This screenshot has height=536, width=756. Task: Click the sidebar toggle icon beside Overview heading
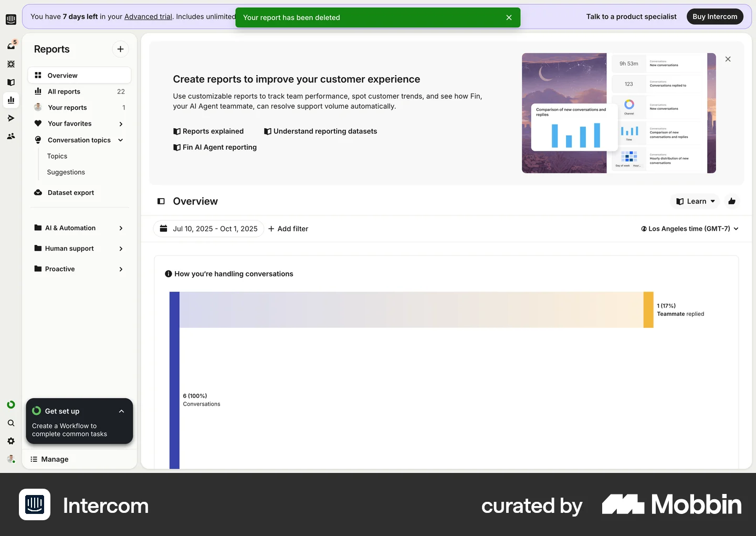click(161, 201)
